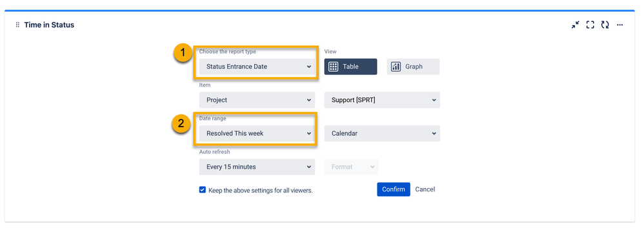The height and width of the screenshot is (234, 644).
Task: Click the Cancel link
Action: coord(425,189)
